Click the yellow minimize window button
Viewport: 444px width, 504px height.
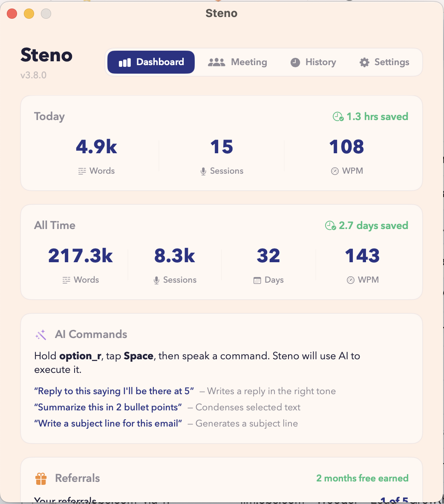point(29,14)
